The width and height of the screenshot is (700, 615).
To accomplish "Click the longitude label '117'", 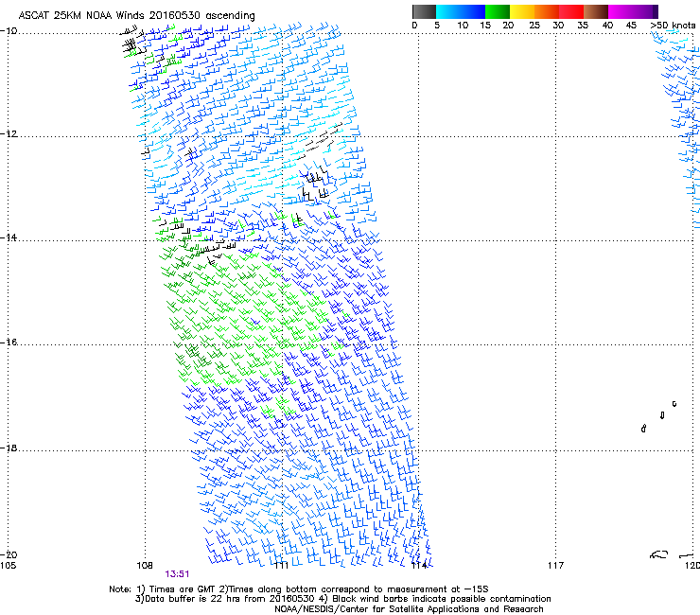I will 556,566.
